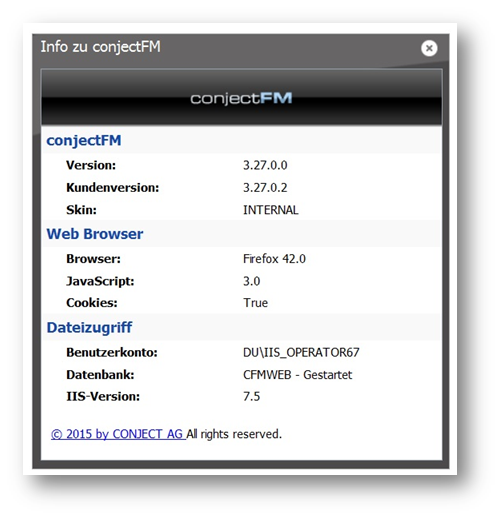
Task: Select the Kundenversion value 3.27.0.2
Action: [265, 188]
